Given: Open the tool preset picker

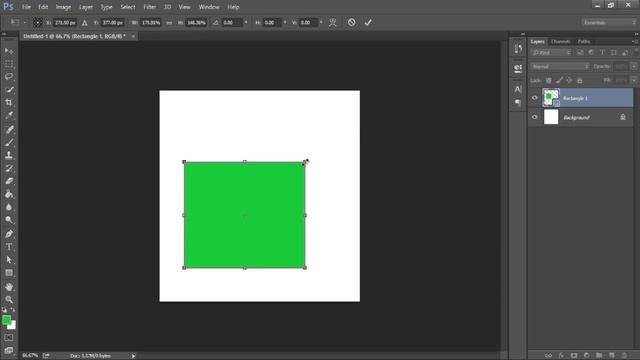Looking at the screenshot, I should (17, 22).
